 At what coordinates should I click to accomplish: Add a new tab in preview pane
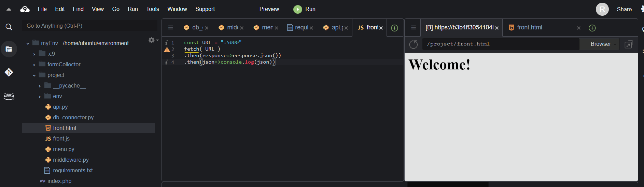point(592,28)
